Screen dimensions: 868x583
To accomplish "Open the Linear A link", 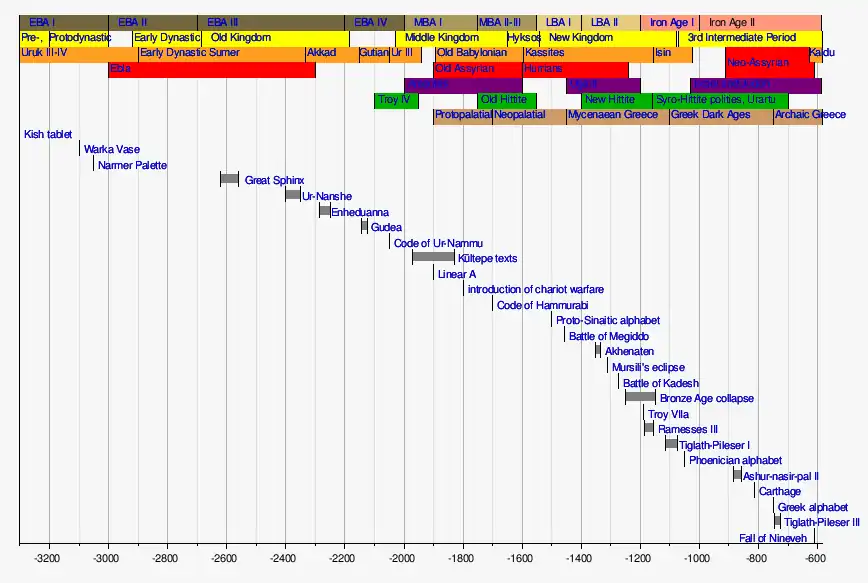I will tap(456, 274).
